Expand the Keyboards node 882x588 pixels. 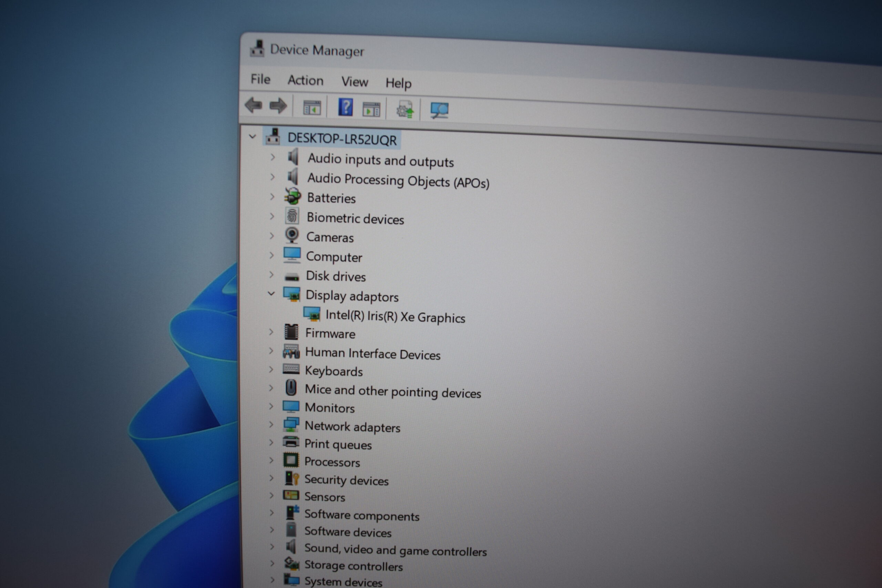[x=271, y=369]
